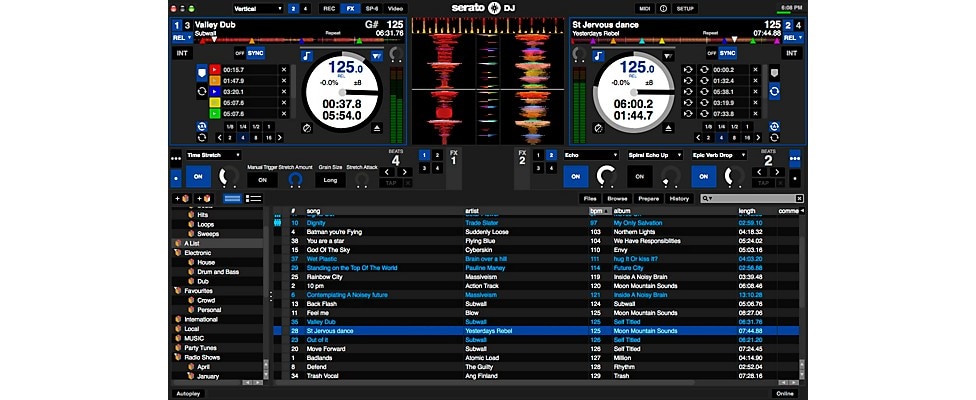Click the censor icon below left platter
This screenshot has width=976, height=400.
pos(307,128)
